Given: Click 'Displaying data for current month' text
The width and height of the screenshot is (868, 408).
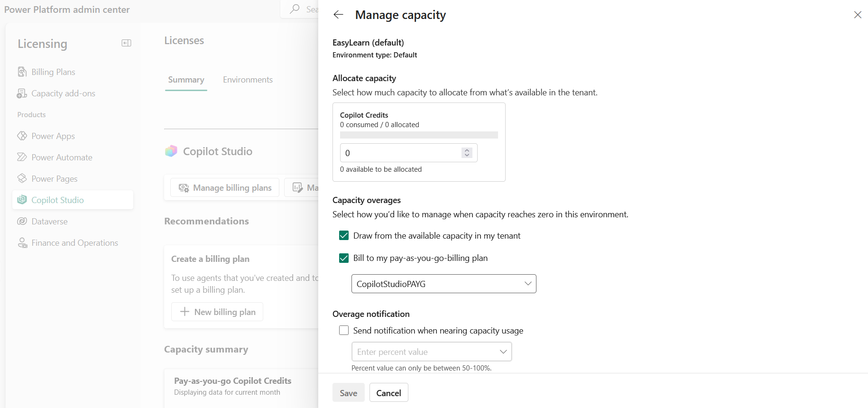Looking at the screenshot, I should [x=227, y=392].
